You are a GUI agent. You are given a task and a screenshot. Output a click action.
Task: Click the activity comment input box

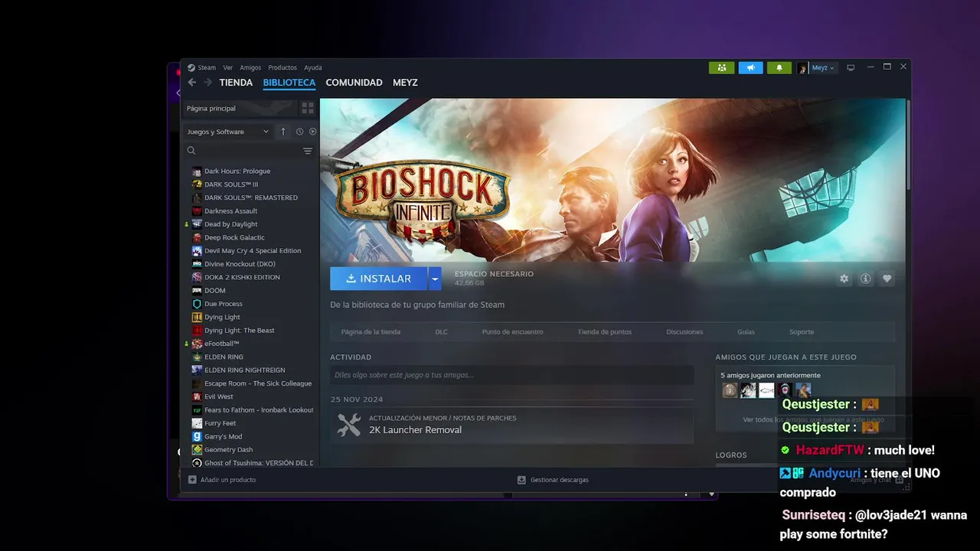[512, 375]
